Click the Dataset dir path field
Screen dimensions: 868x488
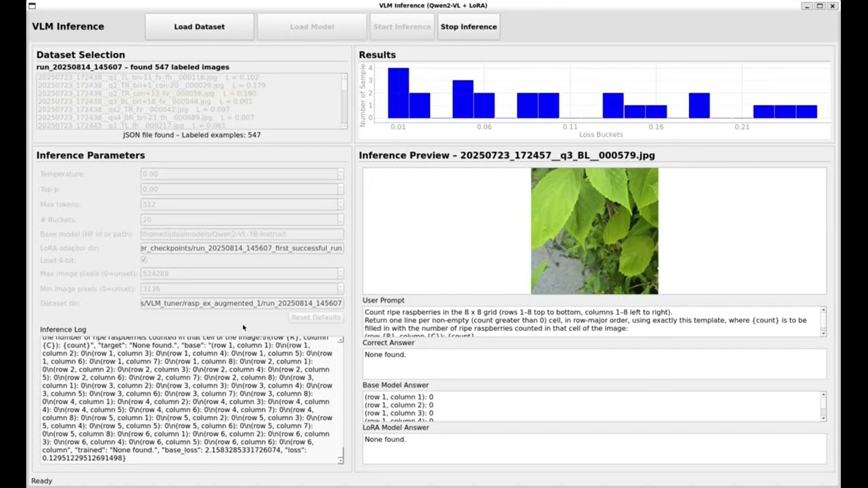coord(242,303)
